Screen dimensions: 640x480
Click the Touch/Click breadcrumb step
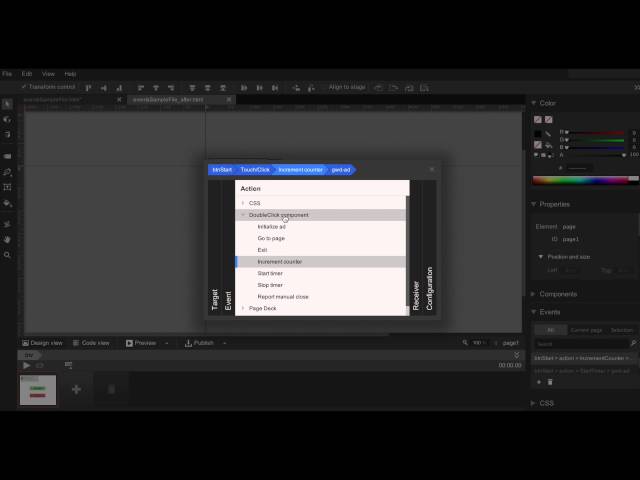[x=255, y=170]
